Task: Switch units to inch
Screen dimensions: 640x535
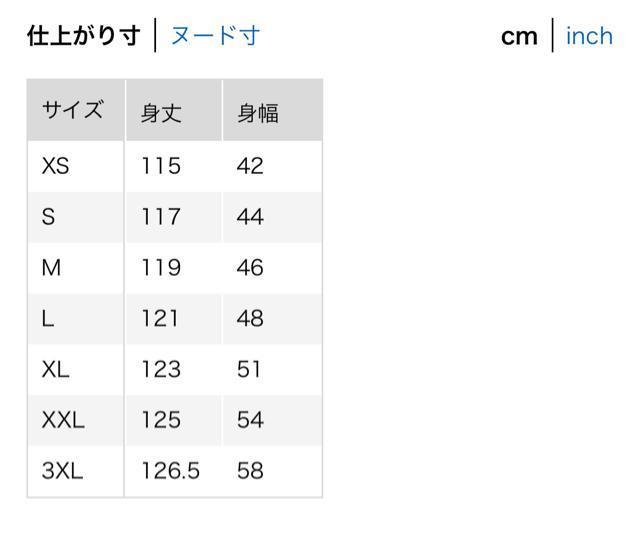Action: [x=589, y=36]
